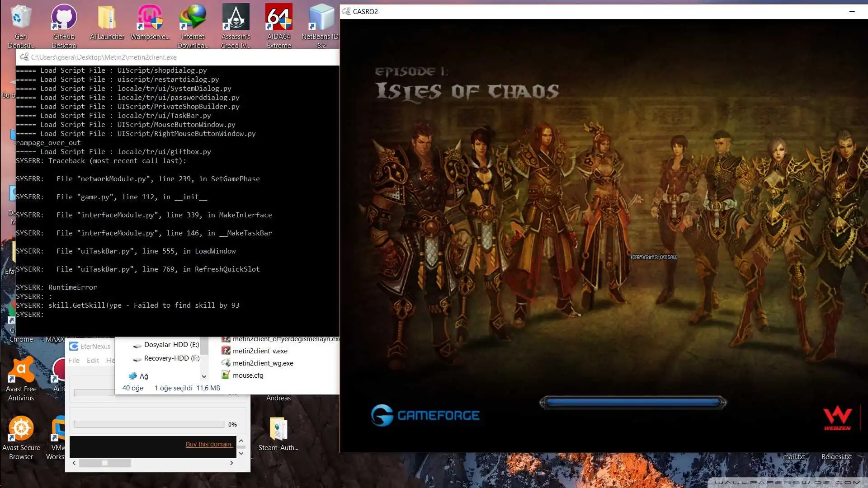The width and height of the screenshot is (868, 488).
Task: Click the mouse.cfg file icon
Action: (226, 375)
